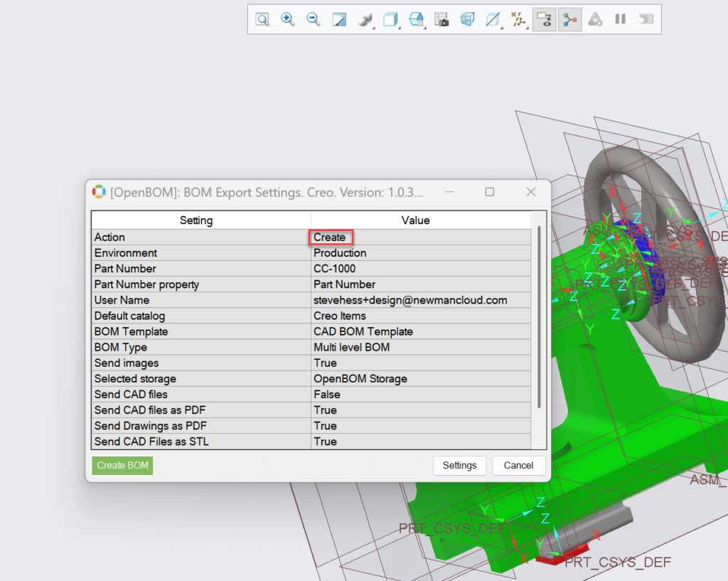Repaint the graphics window

click(x=339, y=19)
